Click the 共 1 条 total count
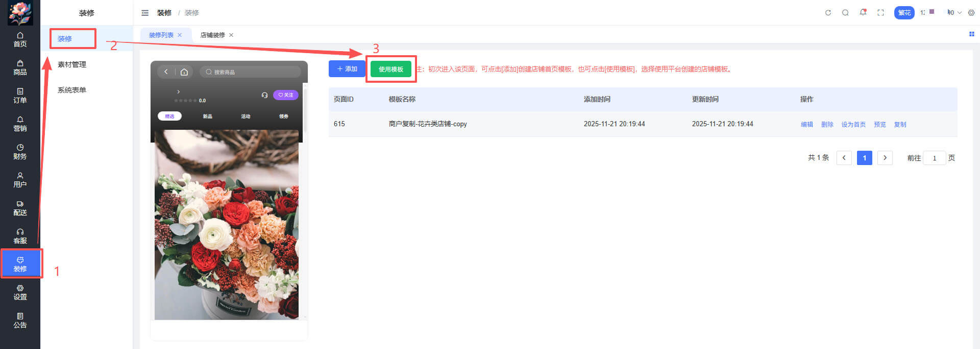Viewport: 980px width, 349px height. 819,158
